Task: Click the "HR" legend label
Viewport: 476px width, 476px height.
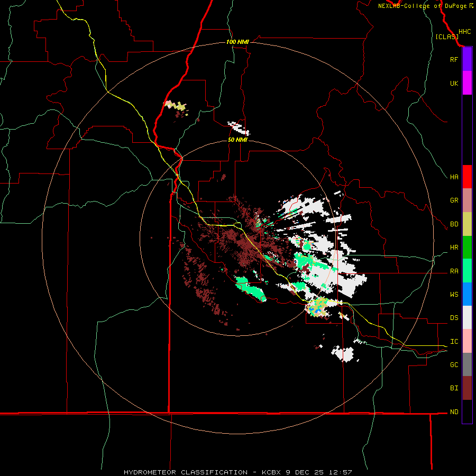Action: 454,248
